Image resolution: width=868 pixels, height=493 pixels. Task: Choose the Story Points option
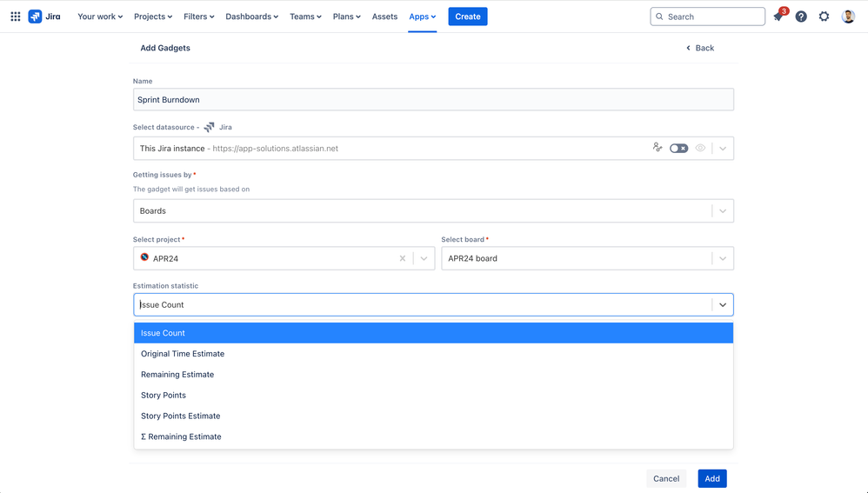(x=433, y=395)
